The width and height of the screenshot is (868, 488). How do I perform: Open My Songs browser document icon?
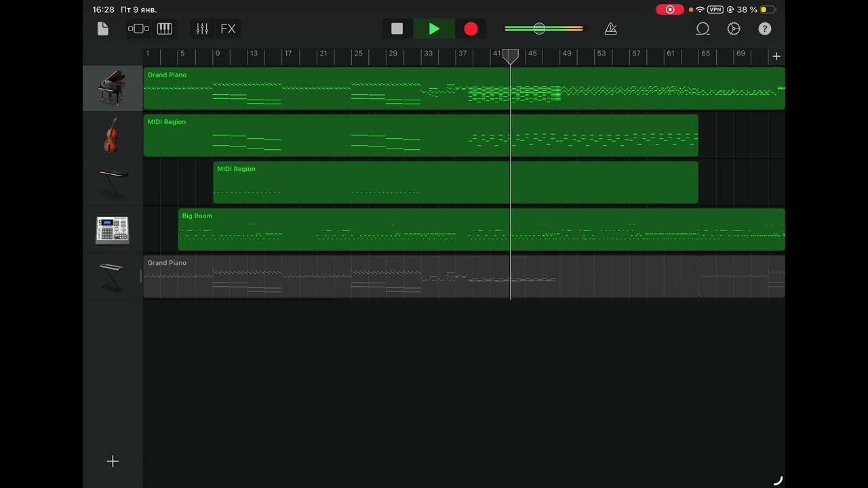coord(103,28)
